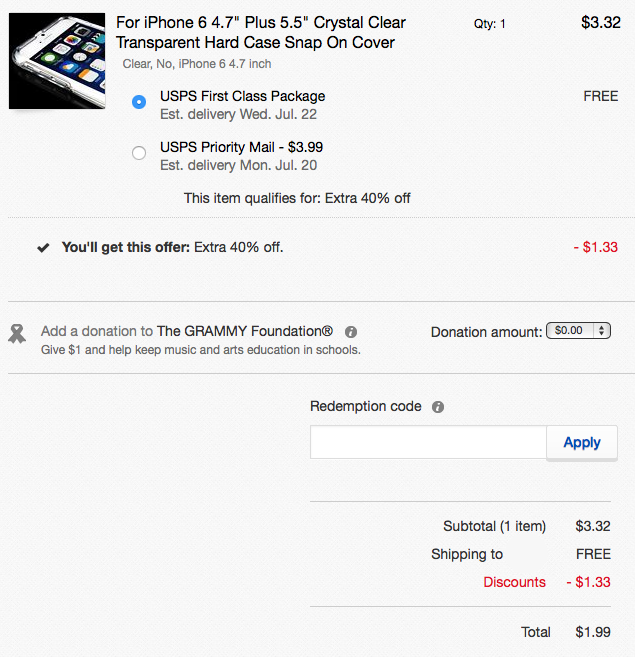Click the Clear, No, iPhone 6 variation text

[x=197, y=64]
